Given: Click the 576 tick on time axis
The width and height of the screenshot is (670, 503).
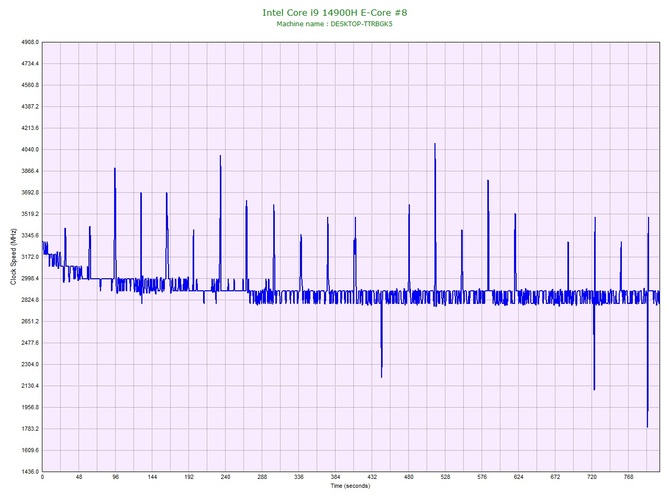Looking at the screenshot, I should click(x=482, y=477).
